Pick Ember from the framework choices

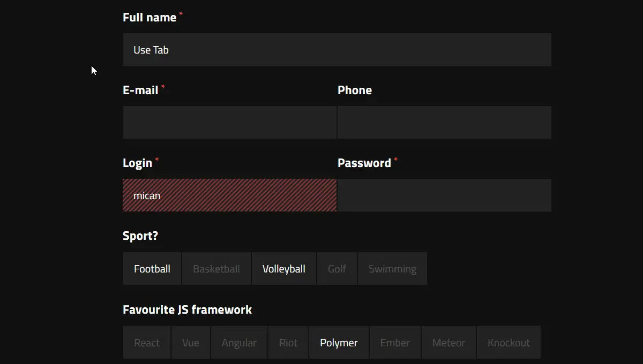point(395,342)
